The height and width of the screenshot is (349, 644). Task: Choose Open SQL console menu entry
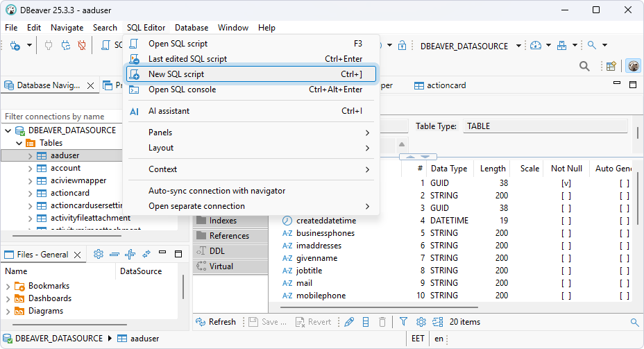(251, 90)
